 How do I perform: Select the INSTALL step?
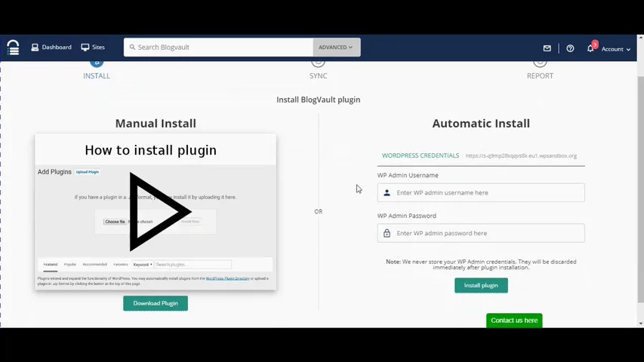point(97,75)
